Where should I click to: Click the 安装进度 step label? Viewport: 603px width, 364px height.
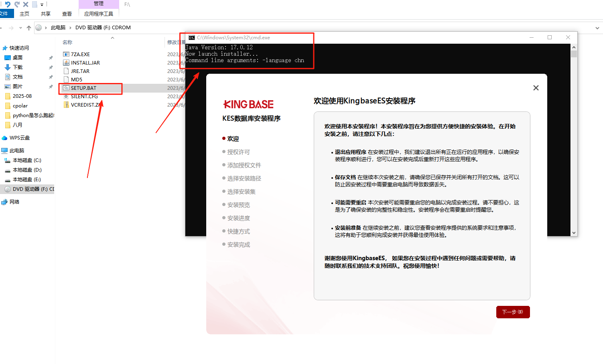click(x=239, y=218)
